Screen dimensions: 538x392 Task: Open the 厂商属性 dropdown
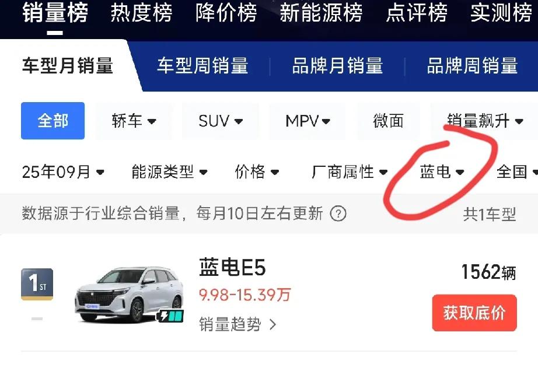point(350,172)
